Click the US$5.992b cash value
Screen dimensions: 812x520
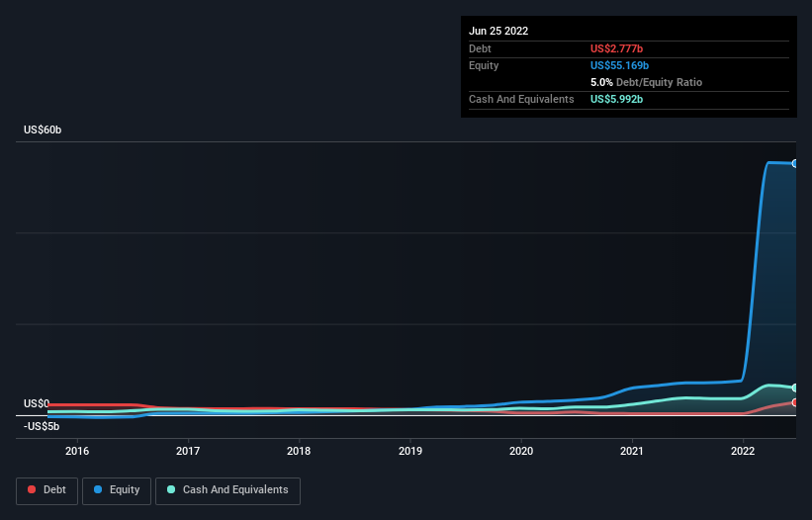pyautogui.click(x=616, y=99)
